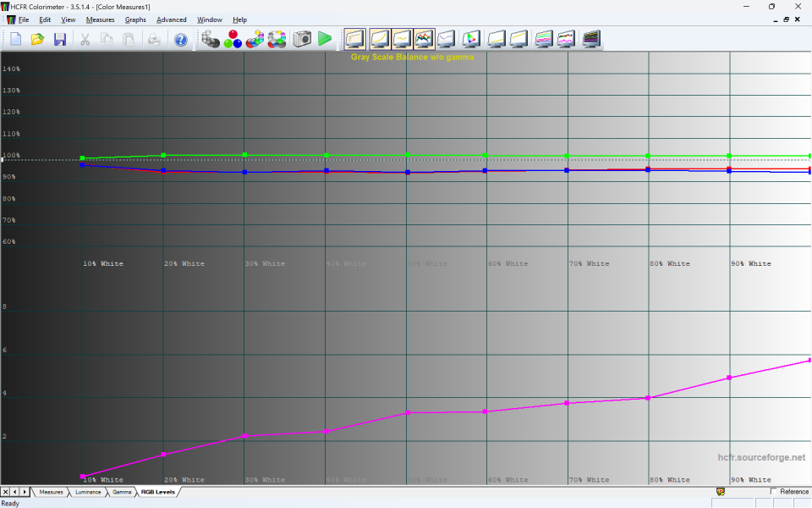Image resolution: width=812 pixels, height=508 pixels.
Task: Expand the View menu
Action: (69, 19)
